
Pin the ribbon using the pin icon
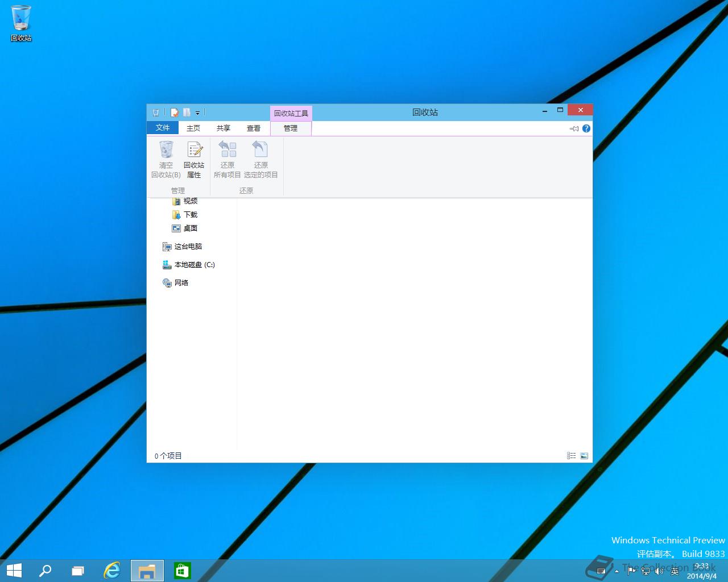[x=574, y=128]
